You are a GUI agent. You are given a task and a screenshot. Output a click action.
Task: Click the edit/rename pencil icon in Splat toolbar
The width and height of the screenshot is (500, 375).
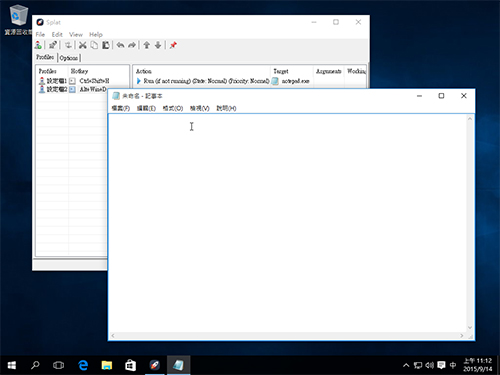click(x=53, y=45)
